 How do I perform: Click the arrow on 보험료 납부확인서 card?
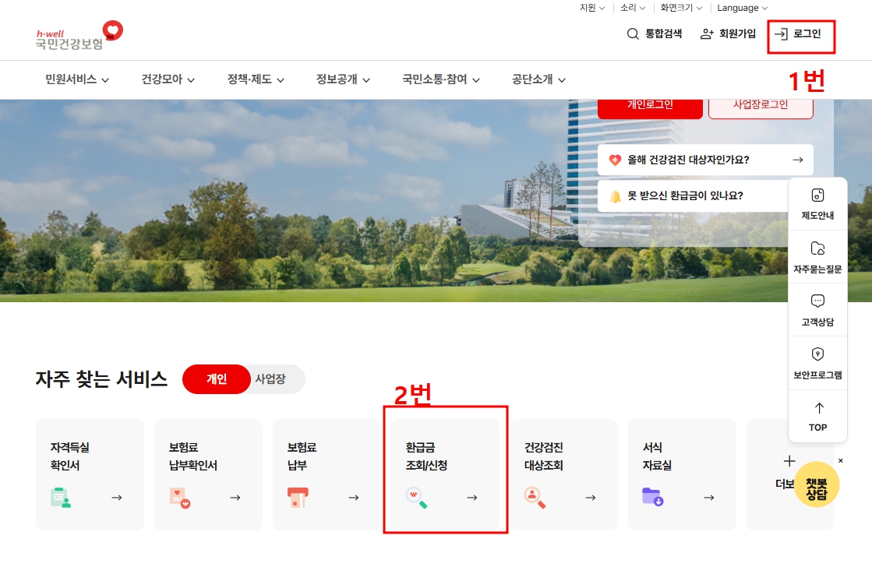(235, 498)
